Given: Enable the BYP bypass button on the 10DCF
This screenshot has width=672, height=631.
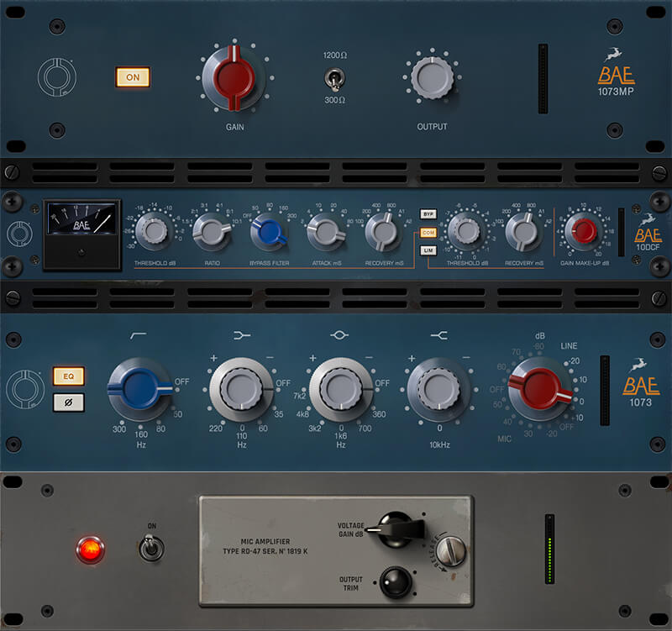Looking at the screenshot, I should tap(428, 214).
